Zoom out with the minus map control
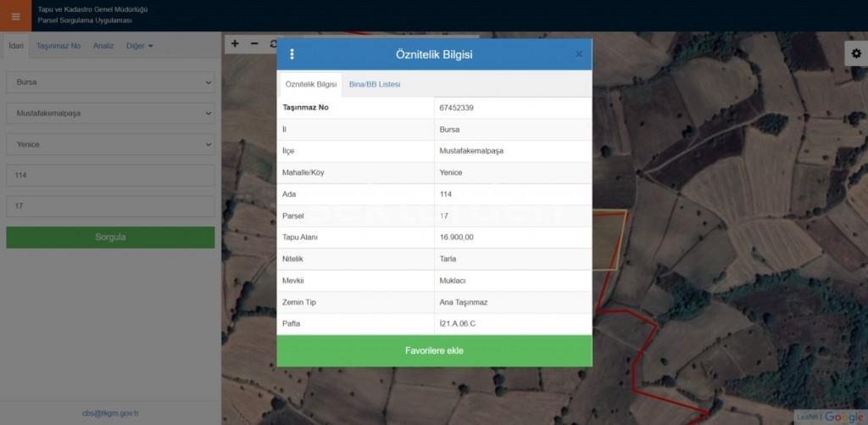Screen dimensions: 868x425 point(254,44)
